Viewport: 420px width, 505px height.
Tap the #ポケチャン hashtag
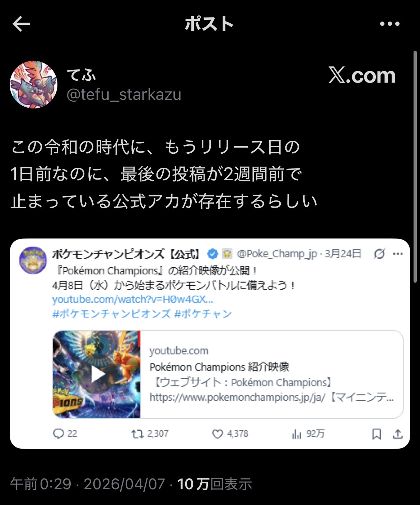203,314
